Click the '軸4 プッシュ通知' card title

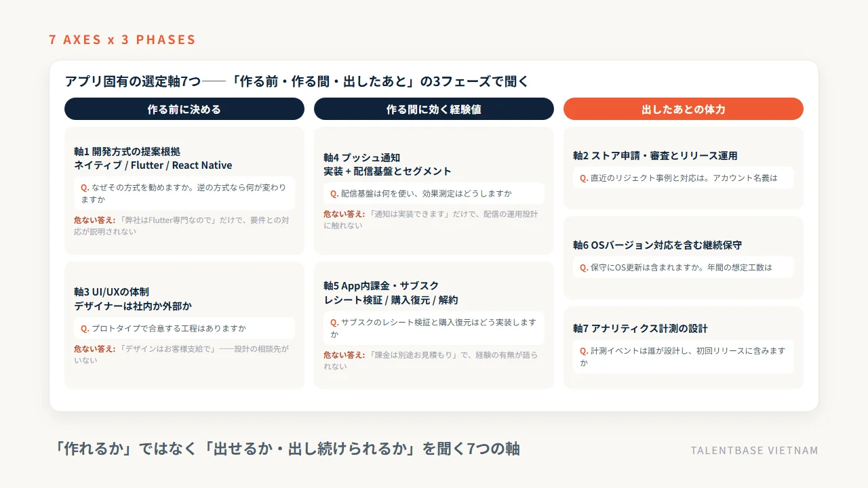tap(362, 157)
